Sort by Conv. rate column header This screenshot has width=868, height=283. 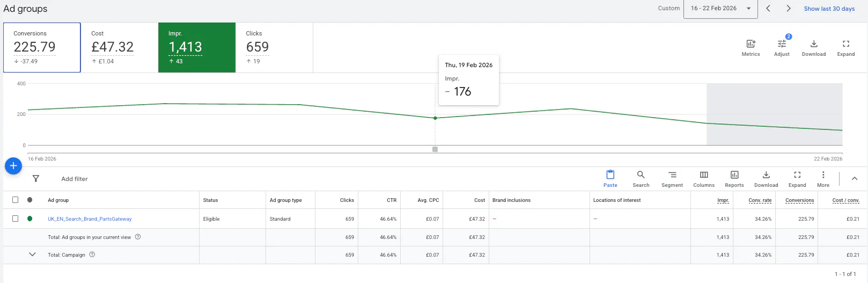pyautogui.click(x=760, y=200)
